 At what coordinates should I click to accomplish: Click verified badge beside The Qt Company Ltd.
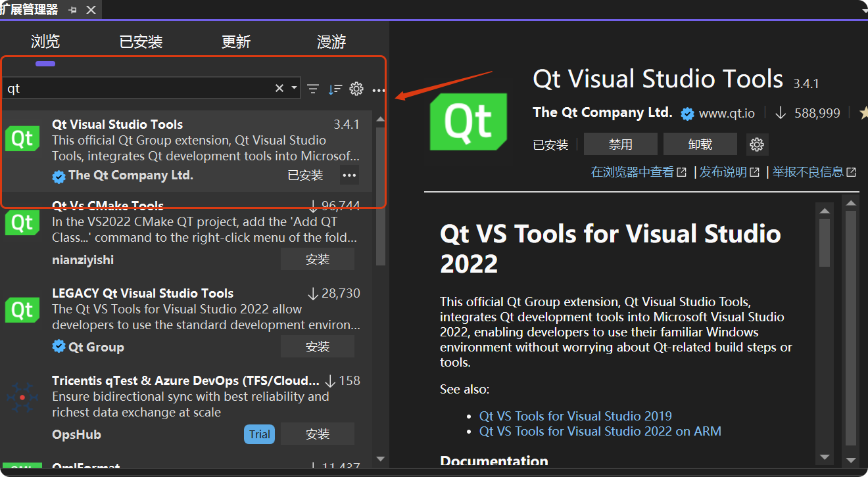point(687,113)
